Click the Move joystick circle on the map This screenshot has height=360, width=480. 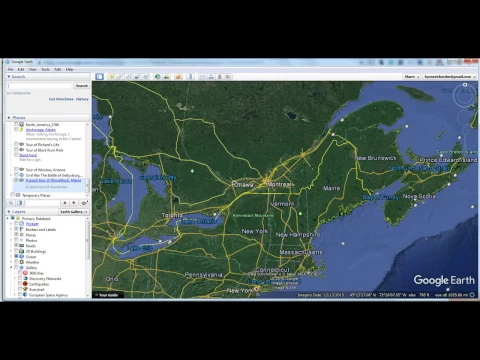click(x=464, y=117)
